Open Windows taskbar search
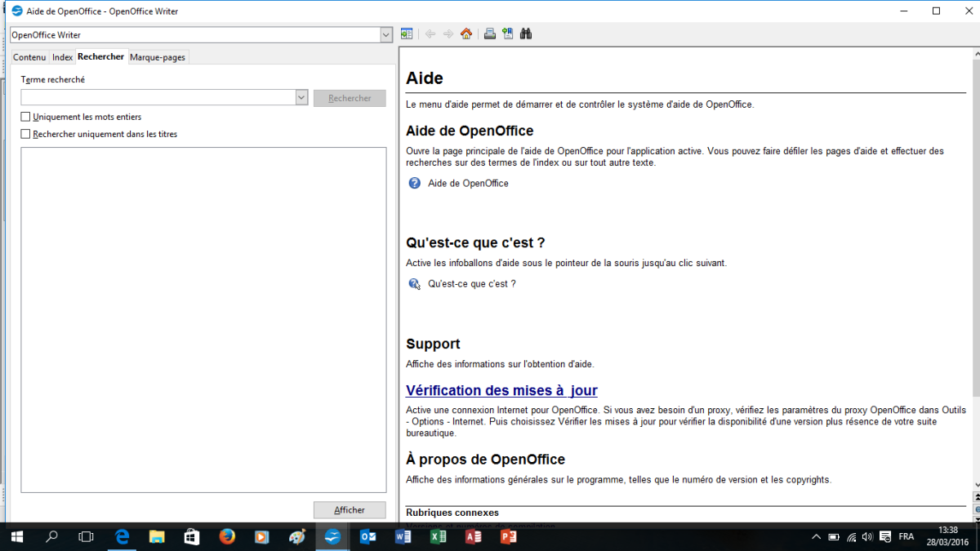Screen dimensions: 980x551 [51, 537]
